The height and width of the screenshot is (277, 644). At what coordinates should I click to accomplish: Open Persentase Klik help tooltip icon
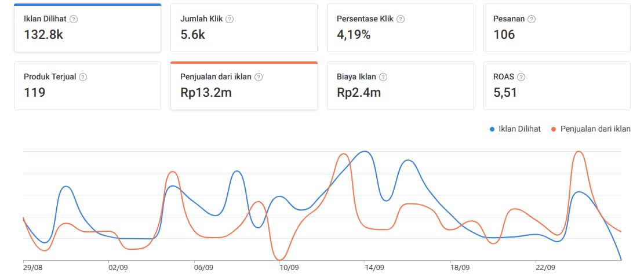[401, 19]
